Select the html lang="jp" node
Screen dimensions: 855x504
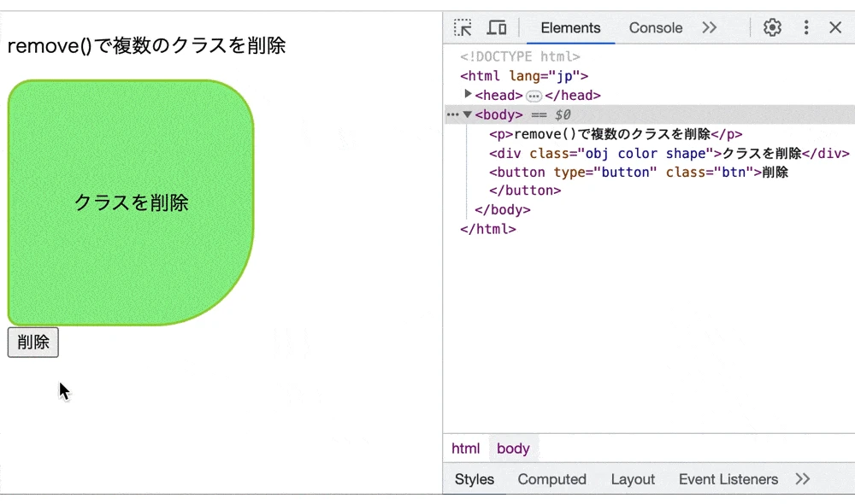coord(524,76)
